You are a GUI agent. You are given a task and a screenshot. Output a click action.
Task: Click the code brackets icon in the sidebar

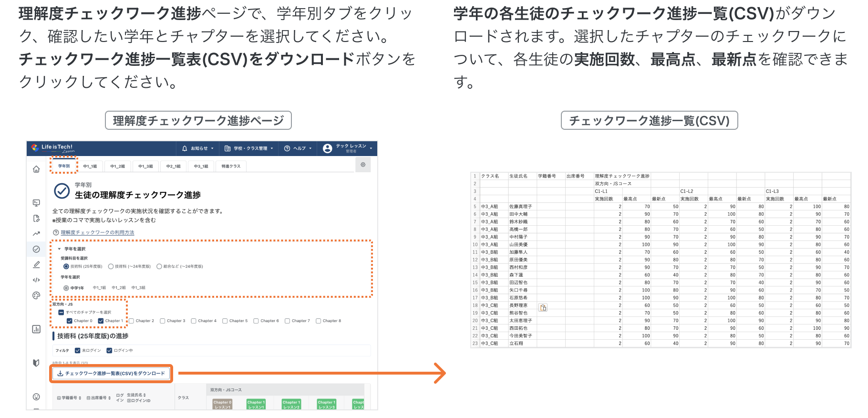[36, 280]
